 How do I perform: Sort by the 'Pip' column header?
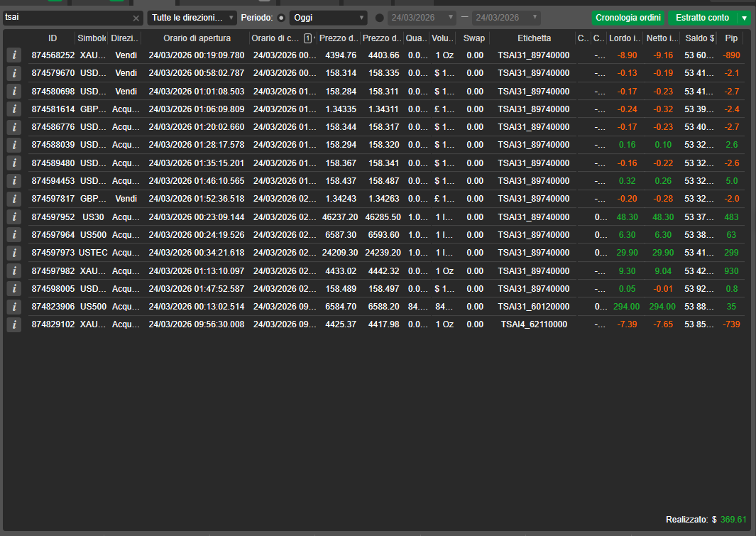point(730,38)
